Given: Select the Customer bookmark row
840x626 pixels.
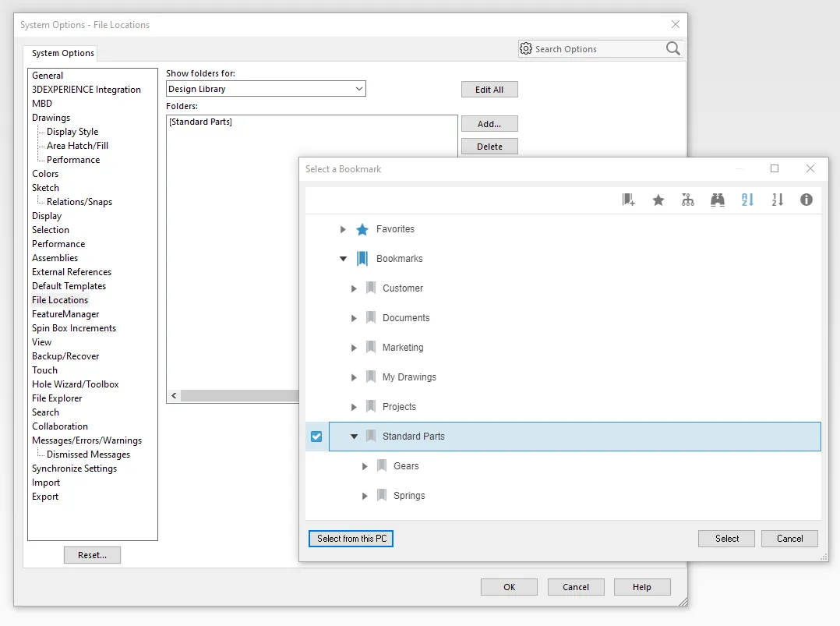Looking at the screenshot, I should click(x=403, y=288).
